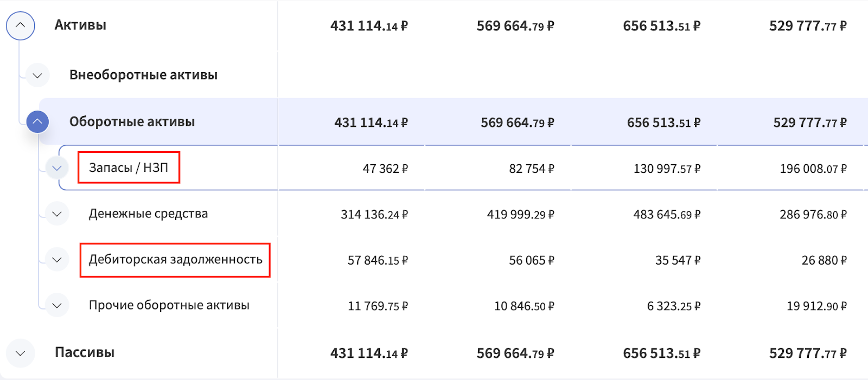Expand the Денежные средства chevron
The image size is (868, 380).
(x=57, y=214)
